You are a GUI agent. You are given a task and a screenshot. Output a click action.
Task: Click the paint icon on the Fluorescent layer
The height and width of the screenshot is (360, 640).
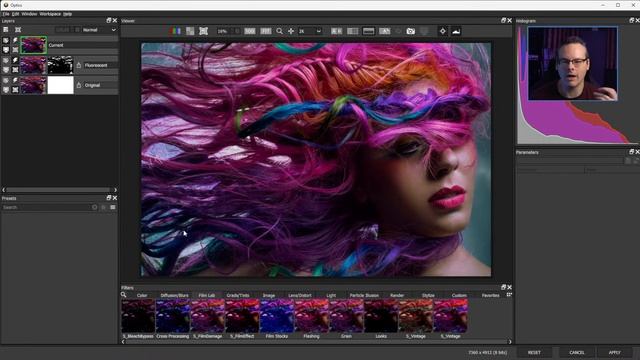pyautogui.click(x=15, y=60)
